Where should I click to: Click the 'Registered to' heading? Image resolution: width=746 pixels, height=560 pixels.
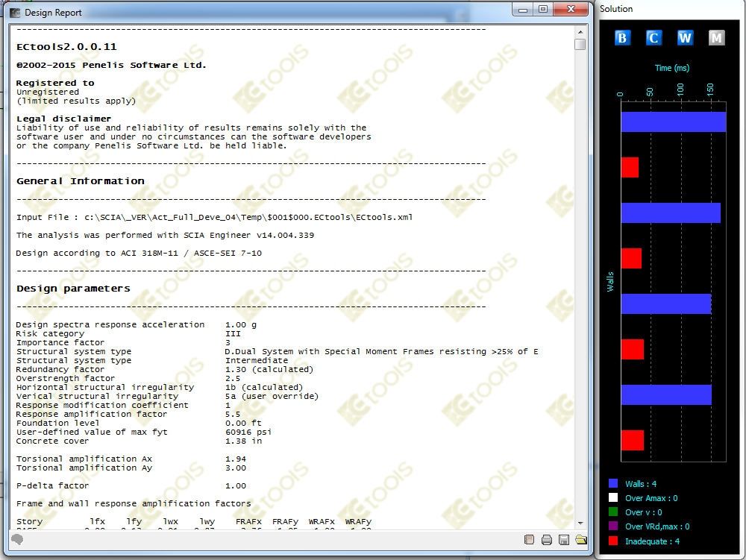click(x=55, y=84)
